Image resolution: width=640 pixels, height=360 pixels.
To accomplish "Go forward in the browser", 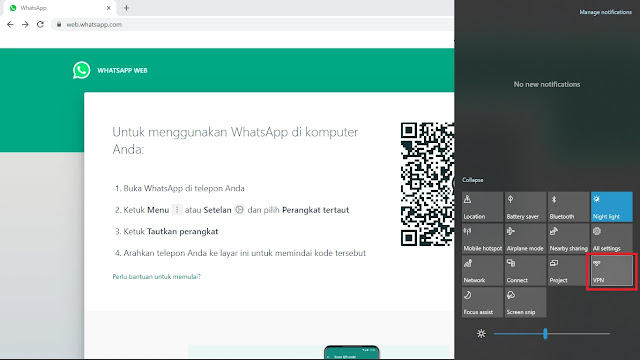I will point(25,24).
